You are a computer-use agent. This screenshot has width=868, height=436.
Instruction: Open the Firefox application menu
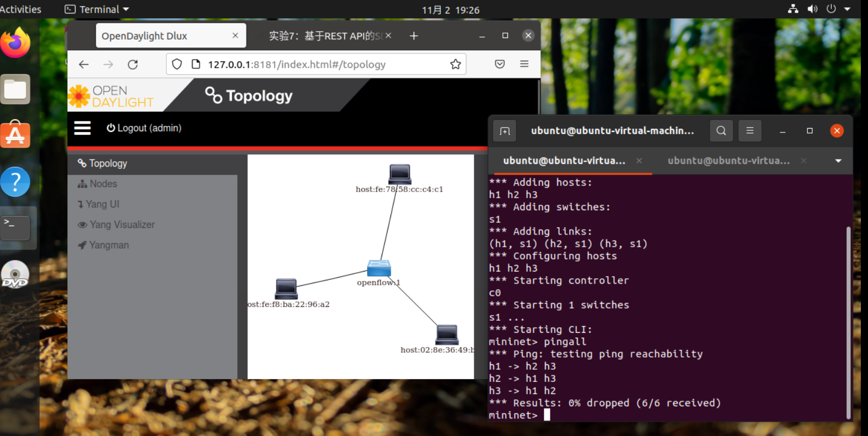[x=524, y=65]
